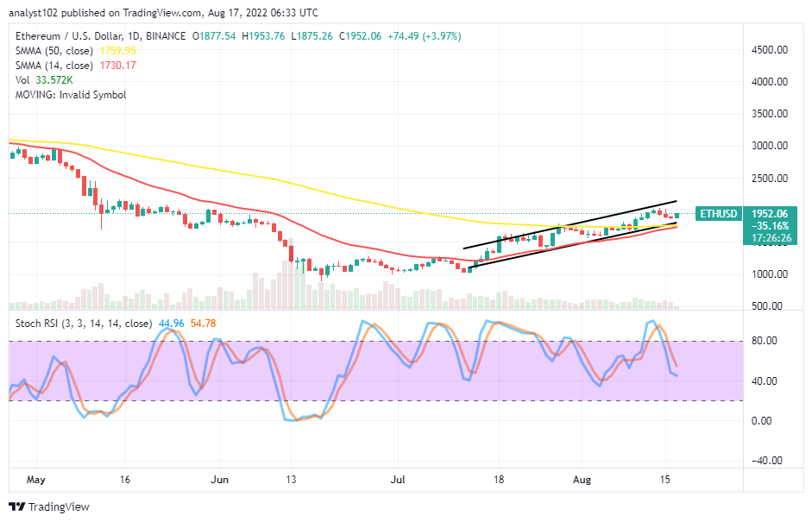Click the Jul date axis label
The image size is (812, 522).
[398, 480]
